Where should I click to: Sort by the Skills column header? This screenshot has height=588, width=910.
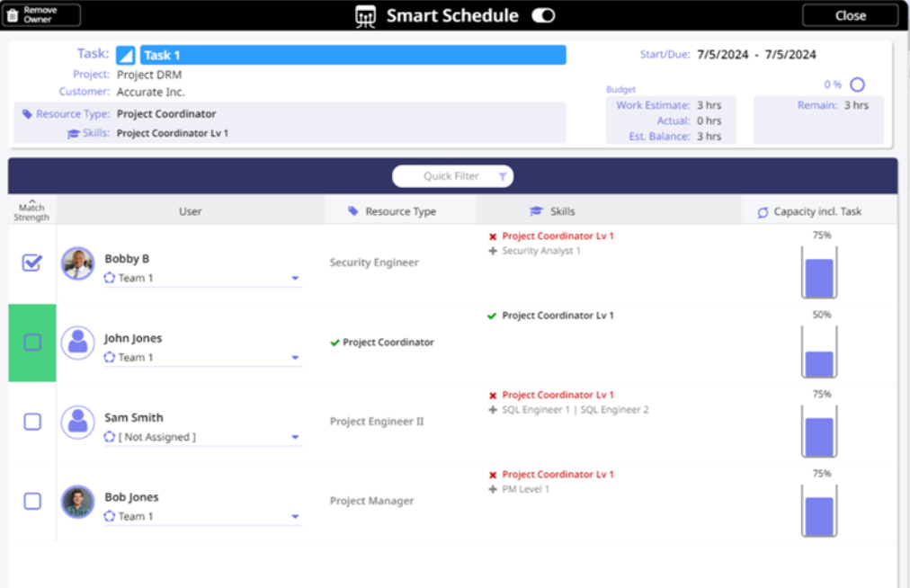point(562,212)
